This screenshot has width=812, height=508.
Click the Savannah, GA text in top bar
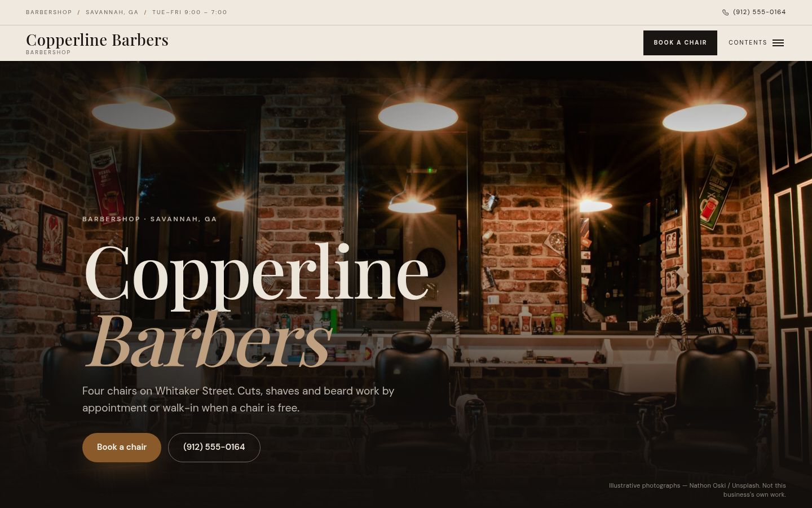click(112, 12)
